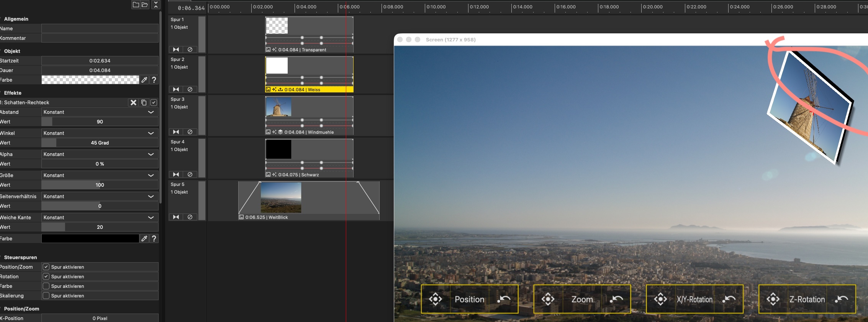
Task: Delete the Schatten-Rechteck effect with the X icon
Action: coord(133,102)
